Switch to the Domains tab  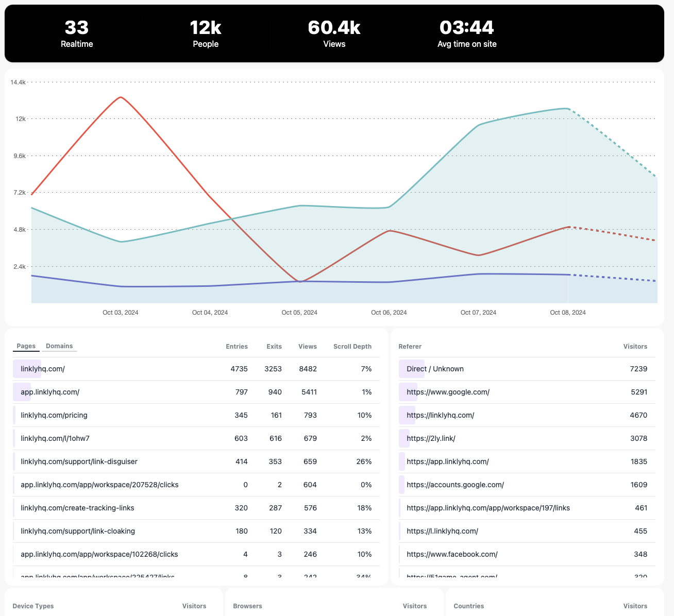[x=59, y=346]
